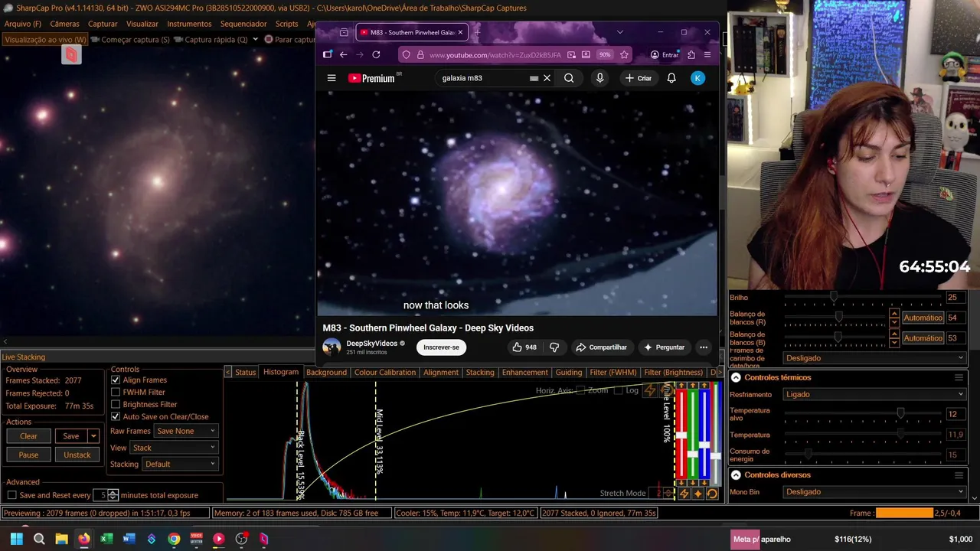The height and width of the screenshot is (551, 980).
Task: Collapse the Controles térmicos section
Action: pyautogui.click(x=736, y=377)
